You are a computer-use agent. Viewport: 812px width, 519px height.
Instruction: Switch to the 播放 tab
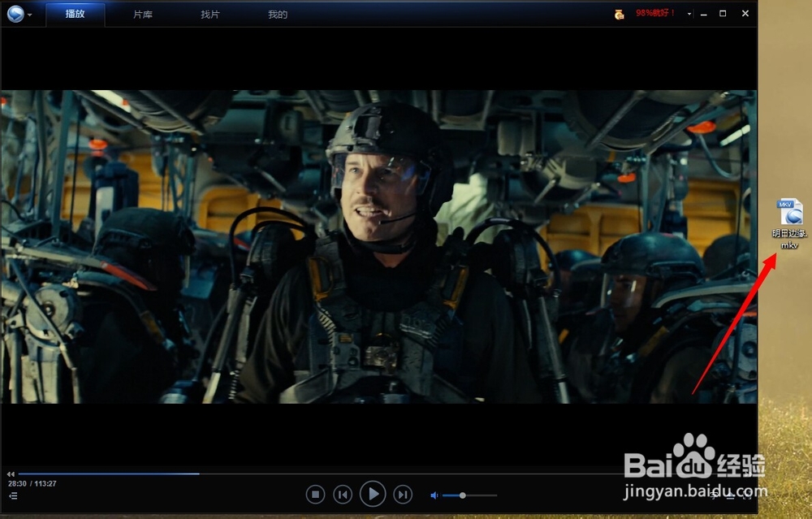tap(75, 14)
